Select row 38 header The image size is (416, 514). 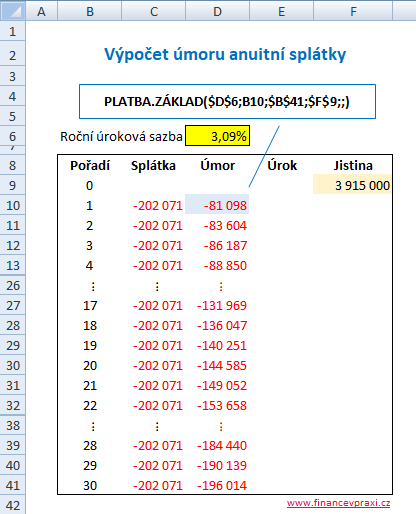tap(13, 425)
